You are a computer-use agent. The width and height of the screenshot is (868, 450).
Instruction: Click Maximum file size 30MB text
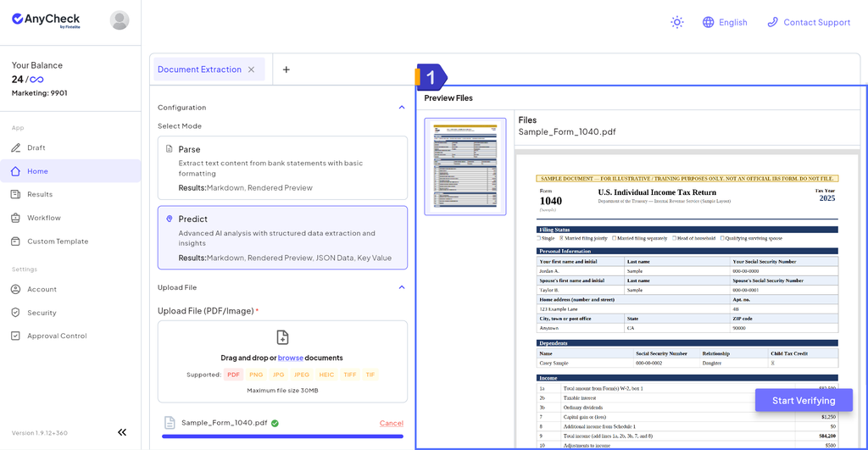(282, 390)
